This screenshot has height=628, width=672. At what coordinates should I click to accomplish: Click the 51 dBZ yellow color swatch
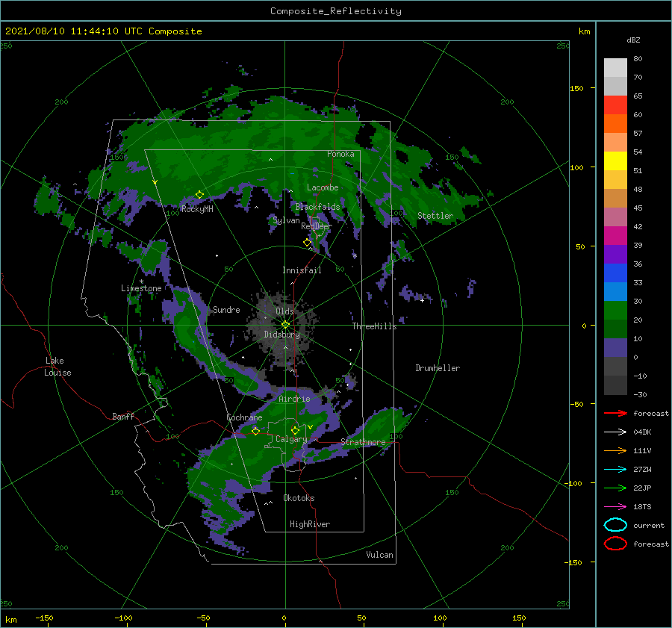coord(615,161)
